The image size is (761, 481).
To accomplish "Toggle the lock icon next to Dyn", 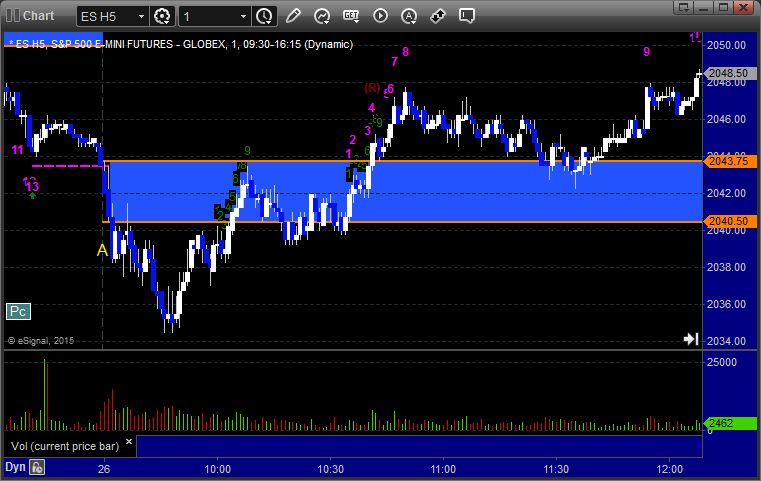I will pyautogui.click(x=37, y=467).
